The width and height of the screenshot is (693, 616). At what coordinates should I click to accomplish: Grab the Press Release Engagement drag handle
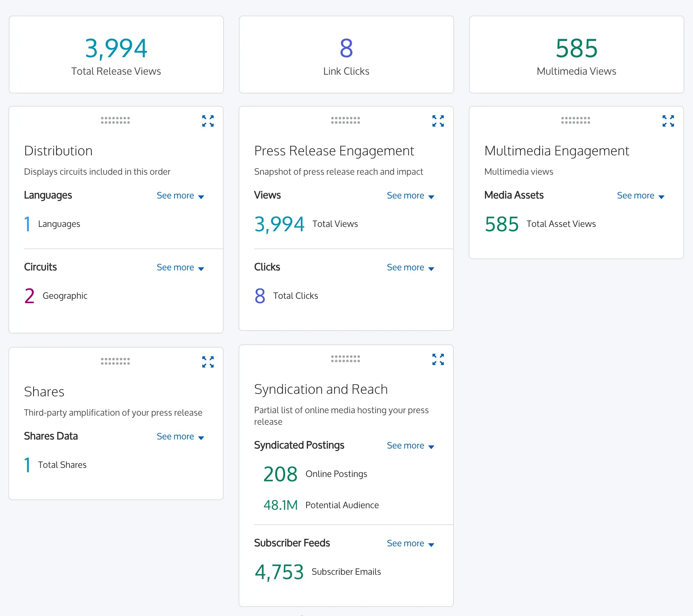coord(346,120)
